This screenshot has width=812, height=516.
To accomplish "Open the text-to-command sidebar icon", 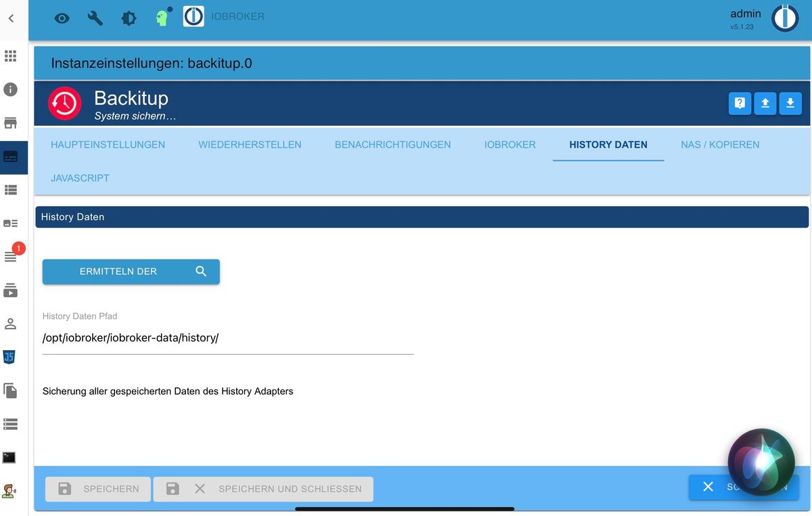I will pyautogui.click(x=9, y=491).
